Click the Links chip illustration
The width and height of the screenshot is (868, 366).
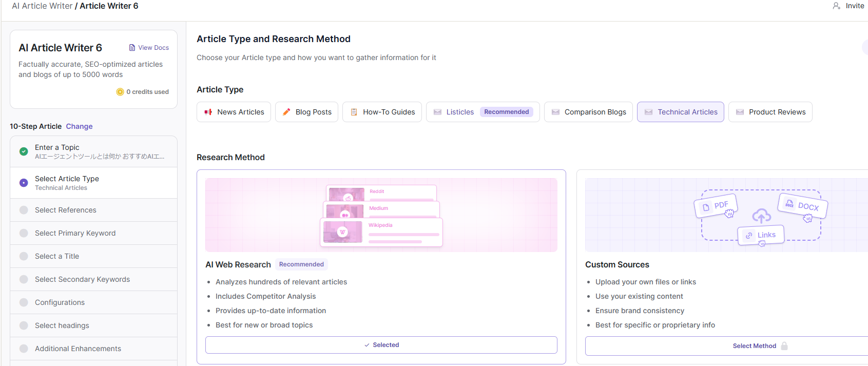[761, 235]
